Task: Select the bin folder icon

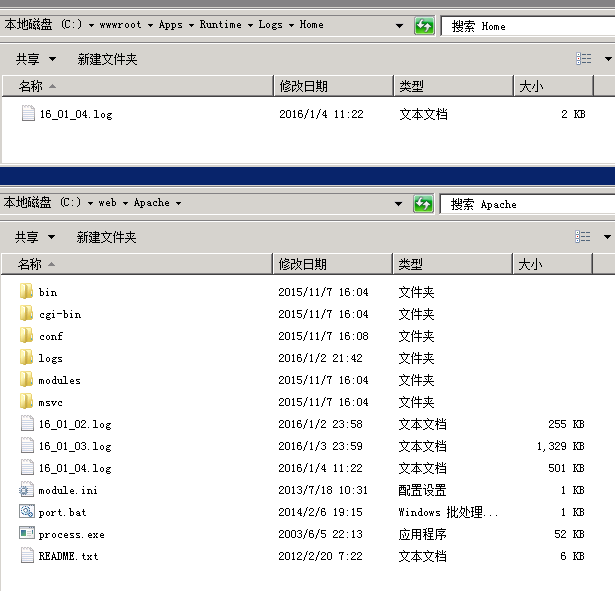Action: coord(27,292)
